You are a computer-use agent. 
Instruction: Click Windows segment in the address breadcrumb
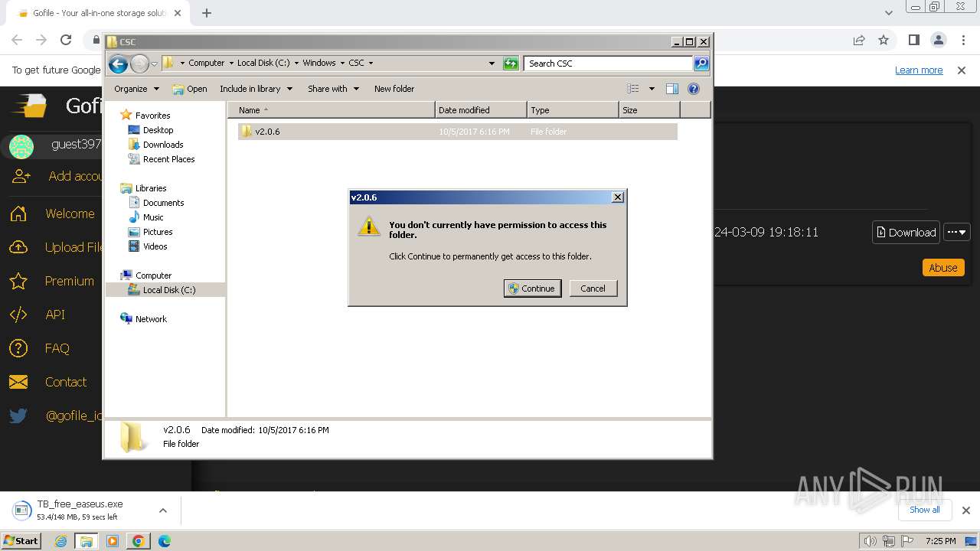point(318,64)
